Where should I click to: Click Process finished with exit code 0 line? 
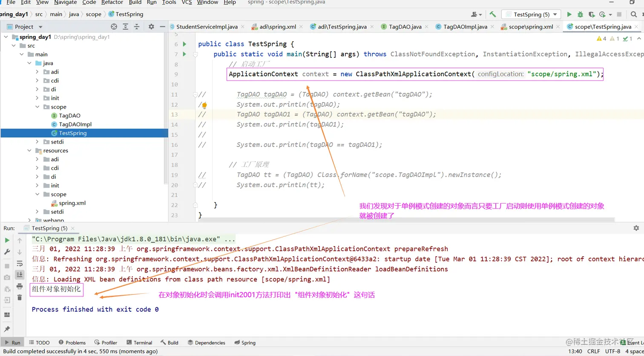point(95,310)
